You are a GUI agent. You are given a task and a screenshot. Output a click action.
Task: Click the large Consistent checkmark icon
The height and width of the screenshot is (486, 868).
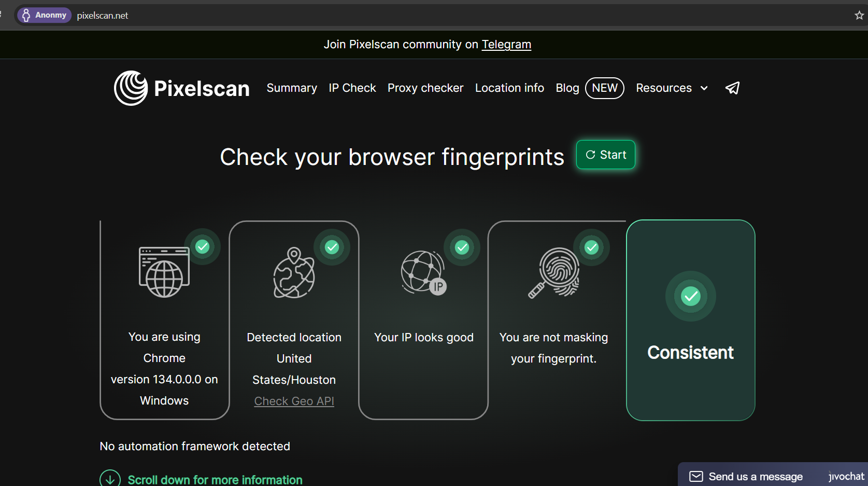[x=690, y=296]
